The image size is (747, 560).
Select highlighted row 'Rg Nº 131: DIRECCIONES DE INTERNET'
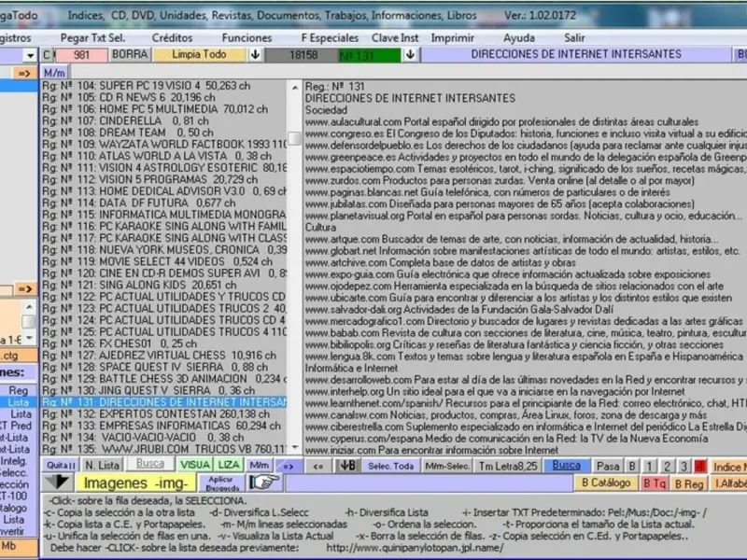[164, 402]
